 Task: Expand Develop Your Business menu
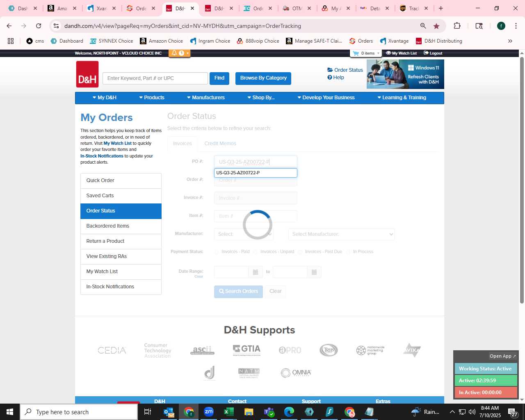[x=326, y=98]
